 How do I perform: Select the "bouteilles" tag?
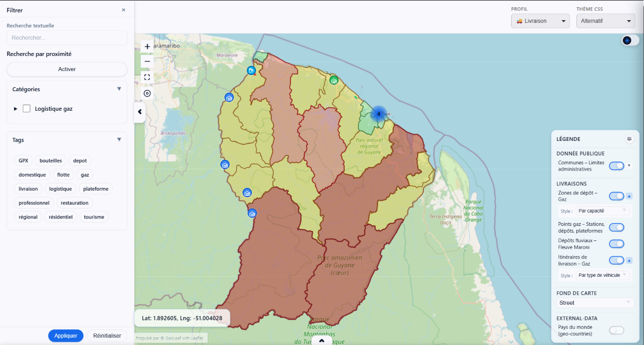click(51, 160)
